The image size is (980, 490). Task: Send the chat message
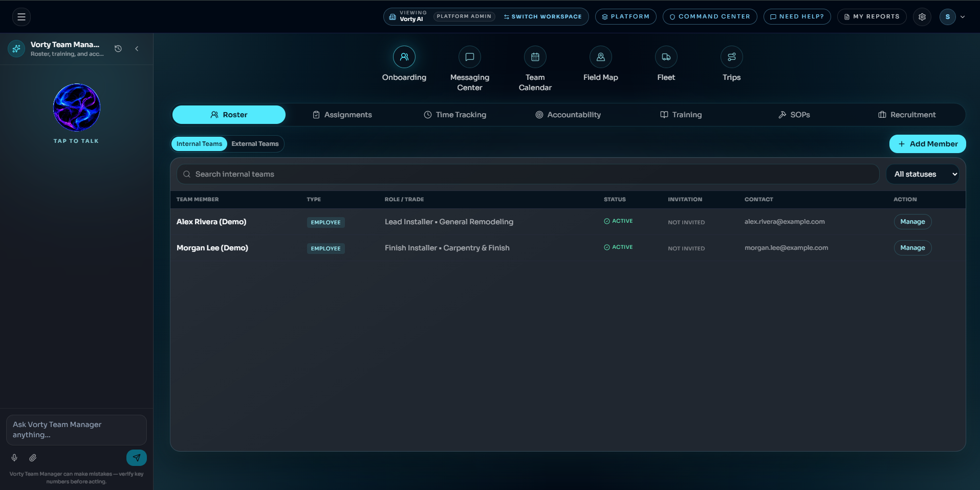(x=137, y=458)
